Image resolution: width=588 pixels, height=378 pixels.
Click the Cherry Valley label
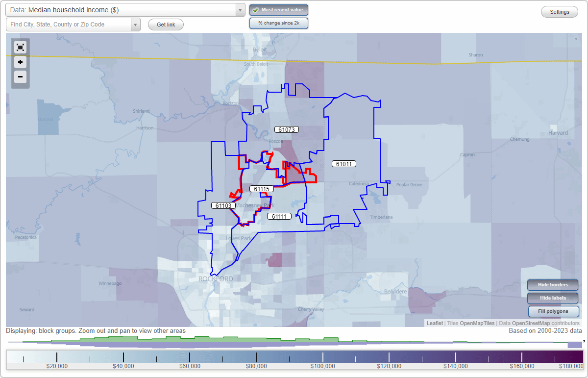point(311,309)
